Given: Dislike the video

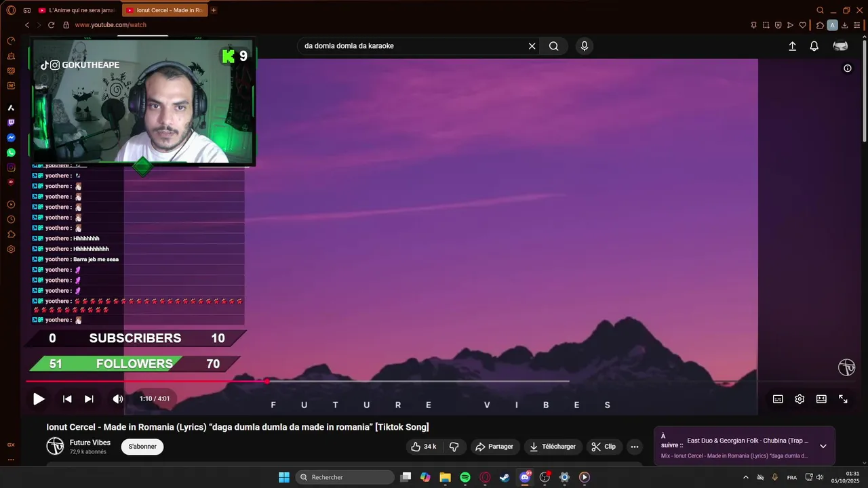Looking at the screenshot, I should coord(454,447).
